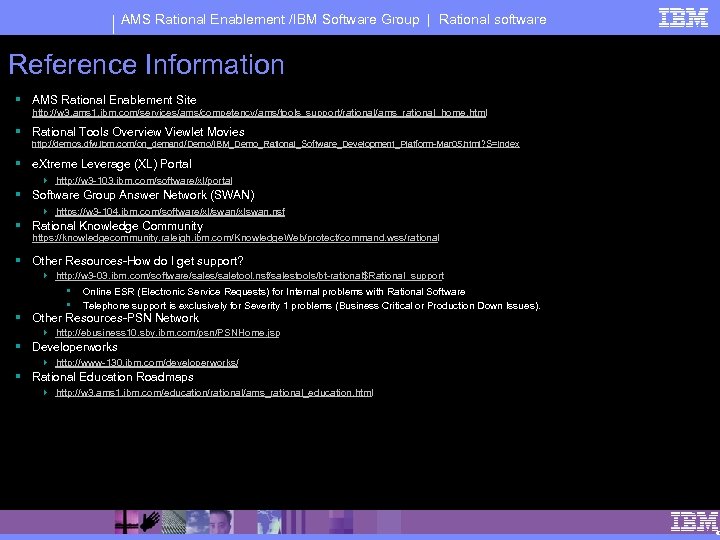720x540 pixels.
Task: Select 'Other Resources-How do I get support?' text
Action: point(138,261)
